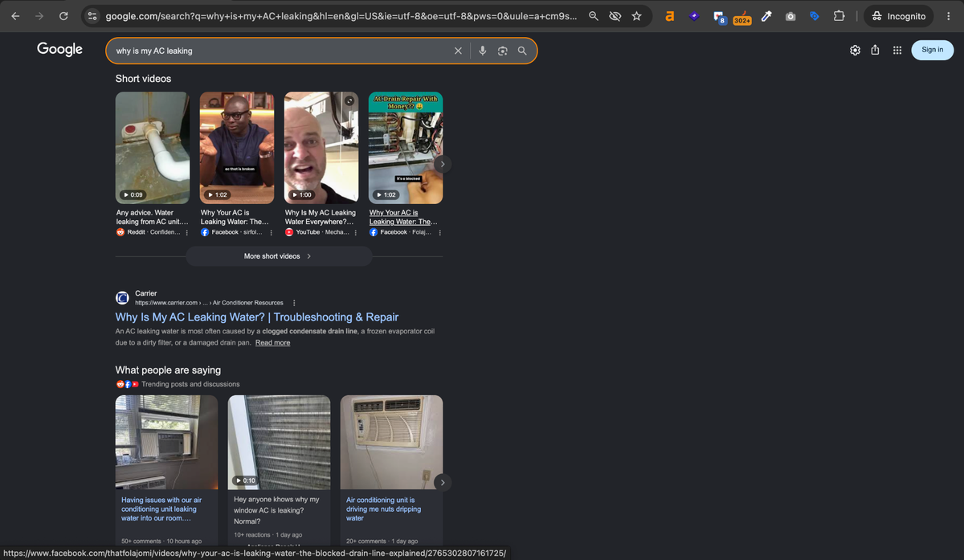Advance the 'What people are saying' carousel
This screenshot has height=560, width=964.
pos(442,483)
